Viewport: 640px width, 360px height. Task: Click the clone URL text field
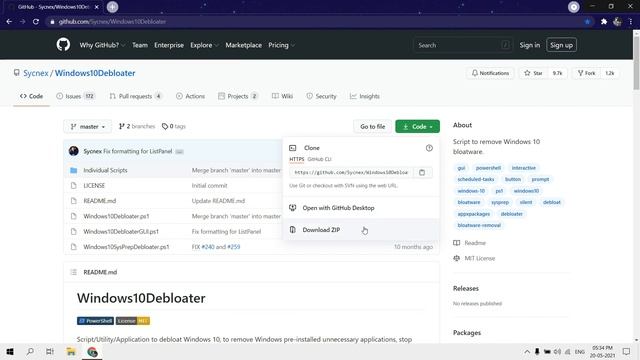tap(351, 172)
